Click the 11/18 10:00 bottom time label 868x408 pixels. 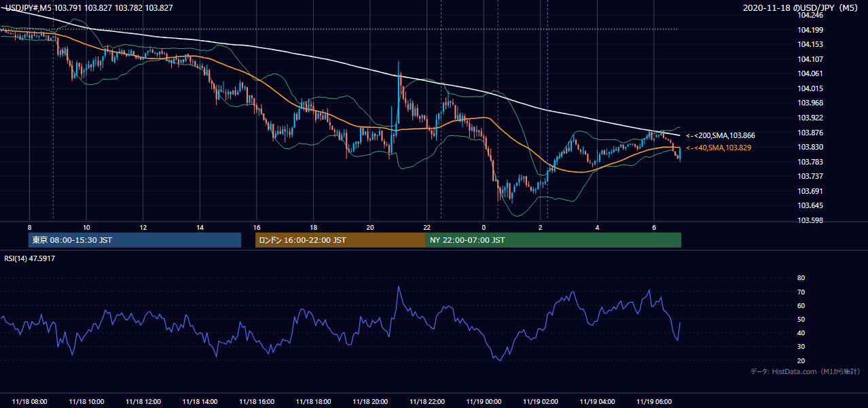86,402
